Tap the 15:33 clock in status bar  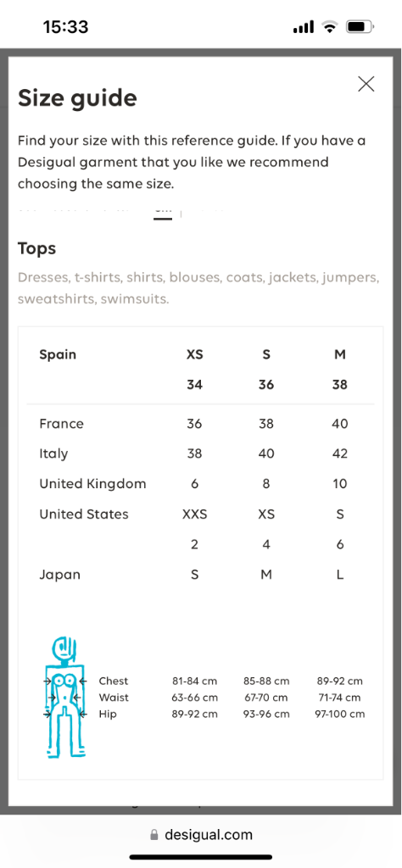tap(65, 26)
